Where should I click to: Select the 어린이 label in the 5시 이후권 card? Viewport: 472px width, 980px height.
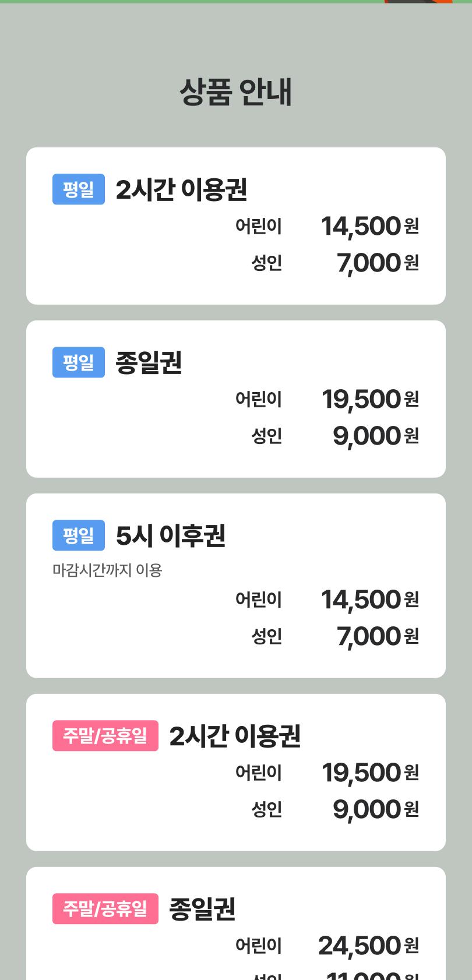coord(258,600)
